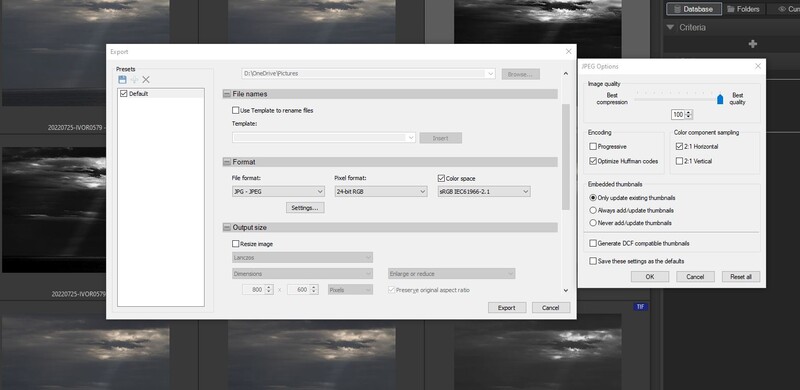Enable the Resize image checkbox
800x390 pixels.
235,244
